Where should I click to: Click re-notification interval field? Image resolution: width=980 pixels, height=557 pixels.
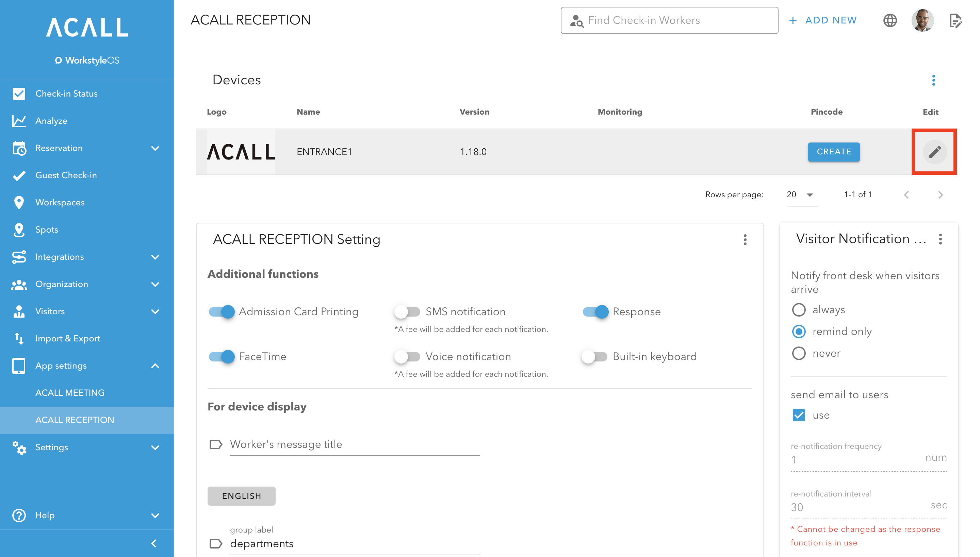click(869, 504)
